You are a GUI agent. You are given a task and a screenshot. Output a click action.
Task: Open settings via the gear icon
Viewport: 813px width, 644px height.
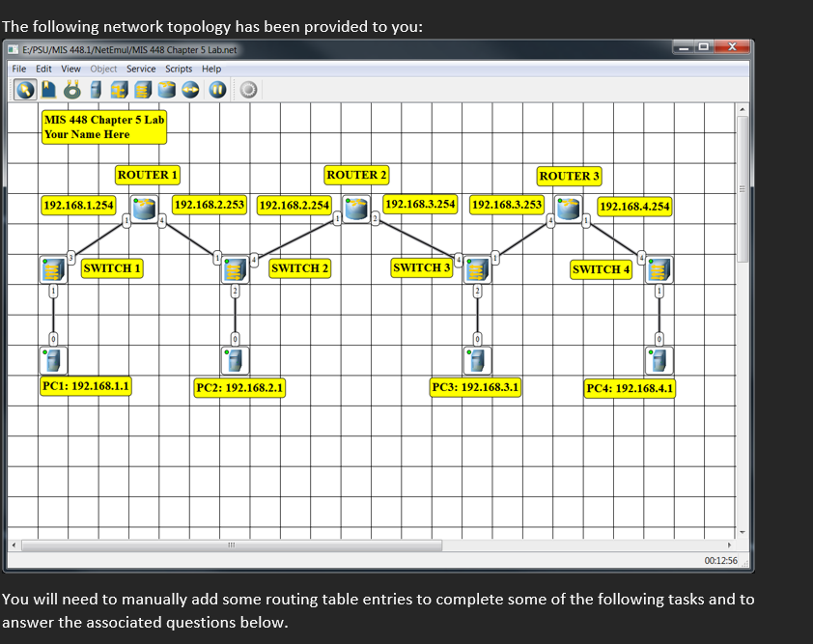coord(248,89)
